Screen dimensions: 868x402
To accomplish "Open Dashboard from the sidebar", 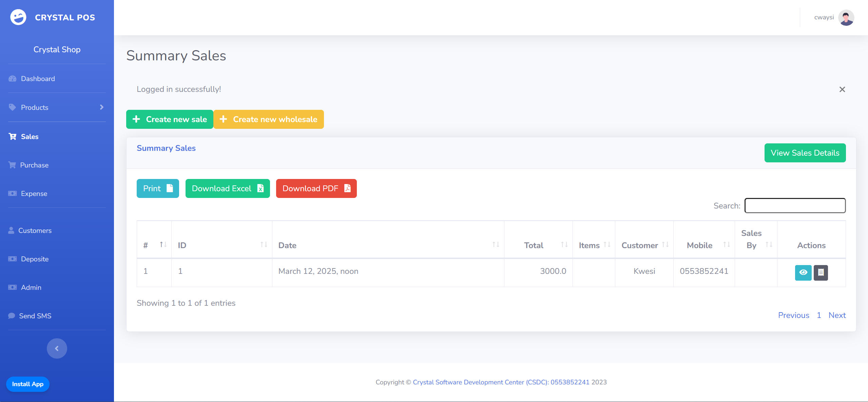I will pyautogui.click(x=38, y=79).
